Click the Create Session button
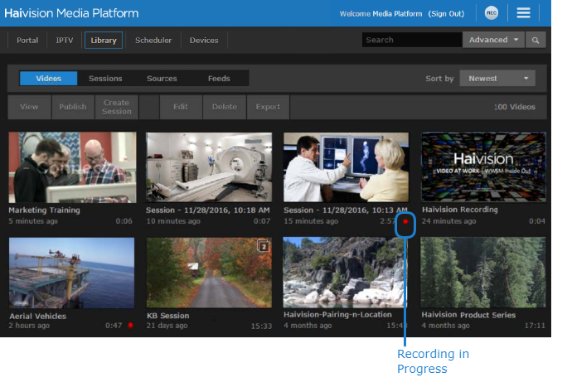Image resolution: width=567 pixels, height=392 pixels. 117,107
